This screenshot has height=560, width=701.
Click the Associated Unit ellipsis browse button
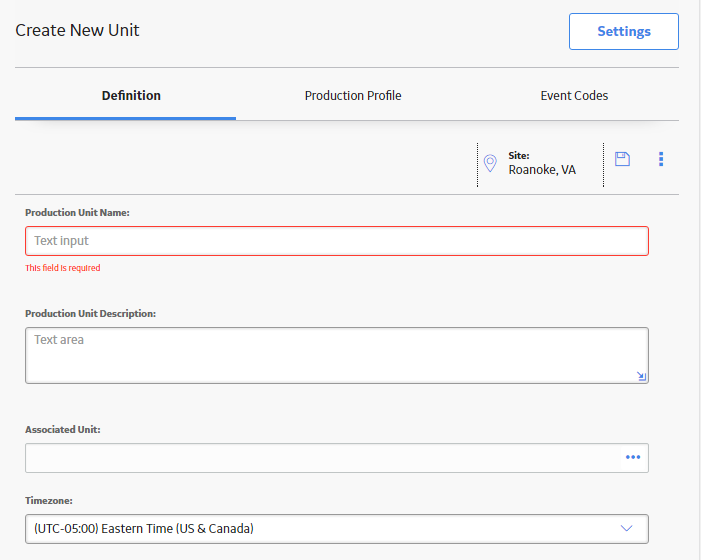633,457
